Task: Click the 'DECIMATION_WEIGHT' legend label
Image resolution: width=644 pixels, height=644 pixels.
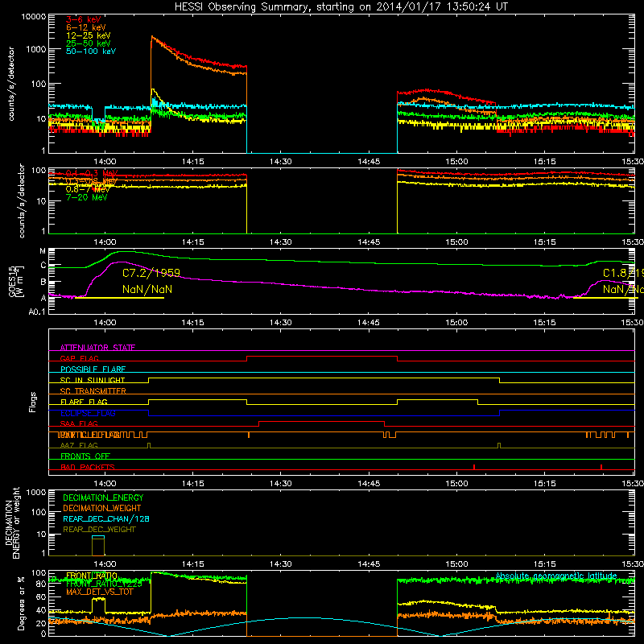Action: click(x=102, y=508)
